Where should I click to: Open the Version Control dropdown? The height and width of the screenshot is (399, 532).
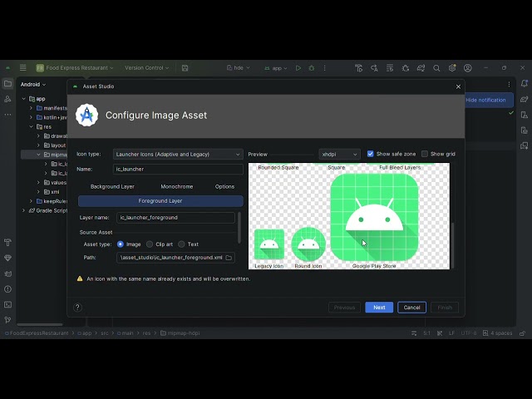pyautogui.click(x=146, y=68)
